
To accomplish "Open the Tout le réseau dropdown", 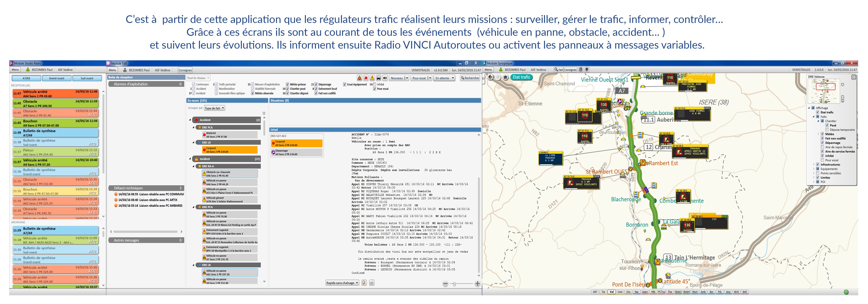I will click(198, 78).
